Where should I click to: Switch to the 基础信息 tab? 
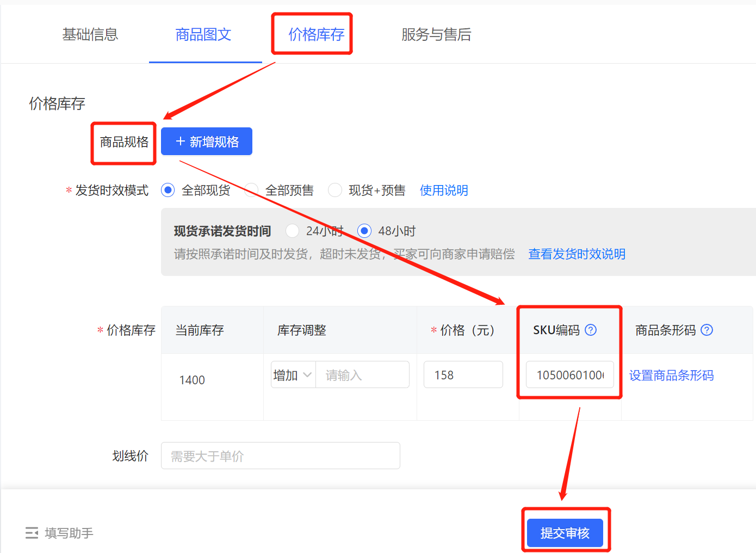tap(90, 34)
